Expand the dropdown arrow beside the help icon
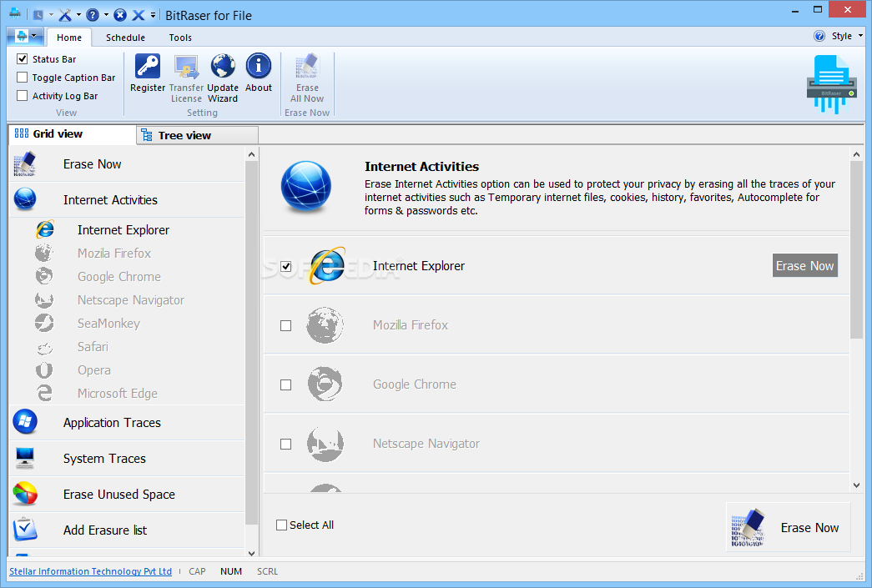Screen dimensions: 872x588 [106, 16]
